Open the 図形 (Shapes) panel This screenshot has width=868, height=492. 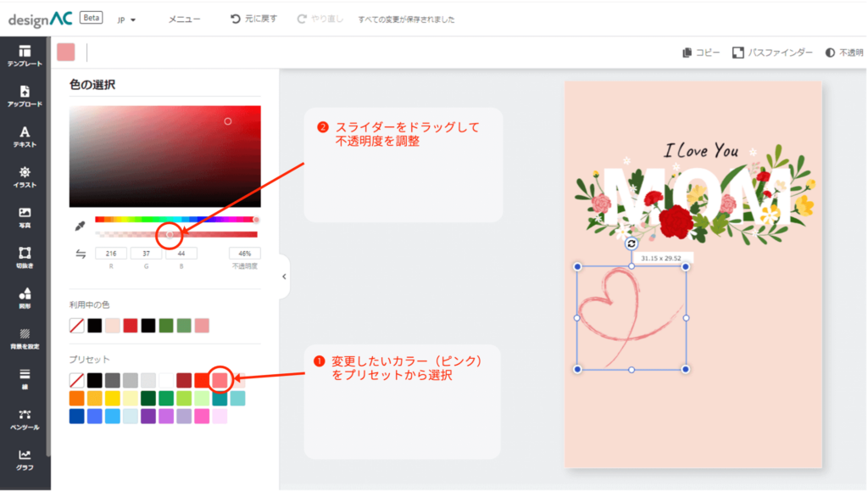coord(25,299)
